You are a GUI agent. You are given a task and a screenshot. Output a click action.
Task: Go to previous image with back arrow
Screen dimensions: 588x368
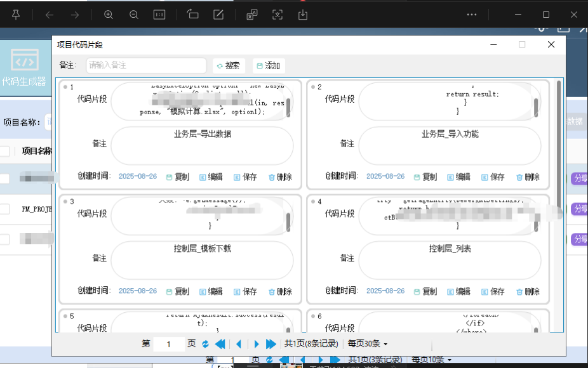click(x=49, y=15)
